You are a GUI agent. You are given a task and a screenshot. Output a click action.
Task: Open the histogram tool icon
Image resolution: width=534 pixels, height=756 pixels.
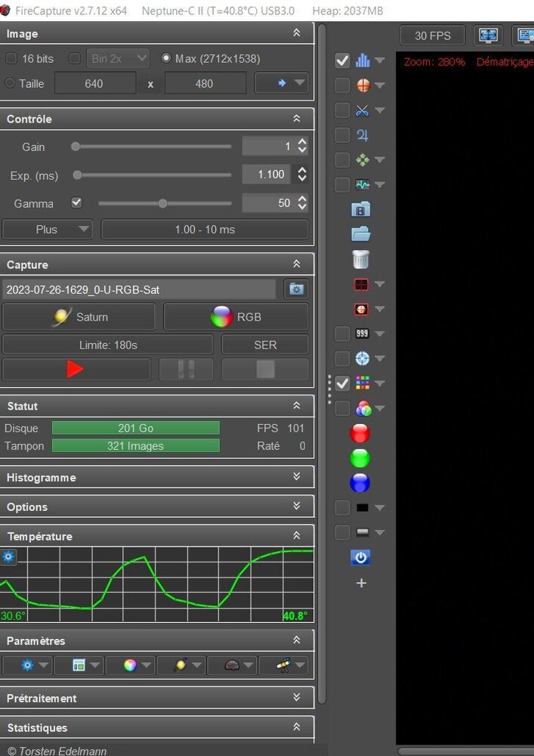click(x=363, y=60)
